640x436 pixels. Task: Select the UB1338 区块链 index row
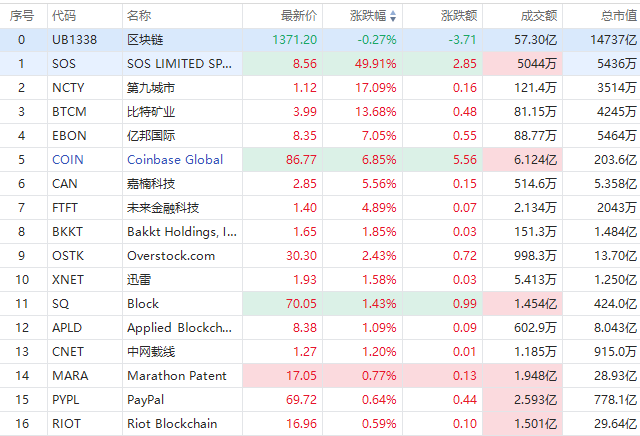click(x=320, y=40)
